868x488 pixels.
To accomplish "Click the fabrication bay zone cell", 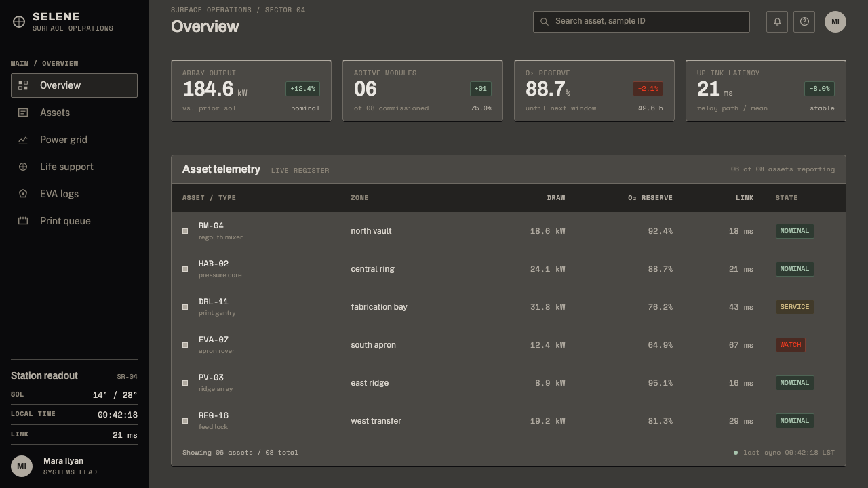I will [x=379, y=307].
